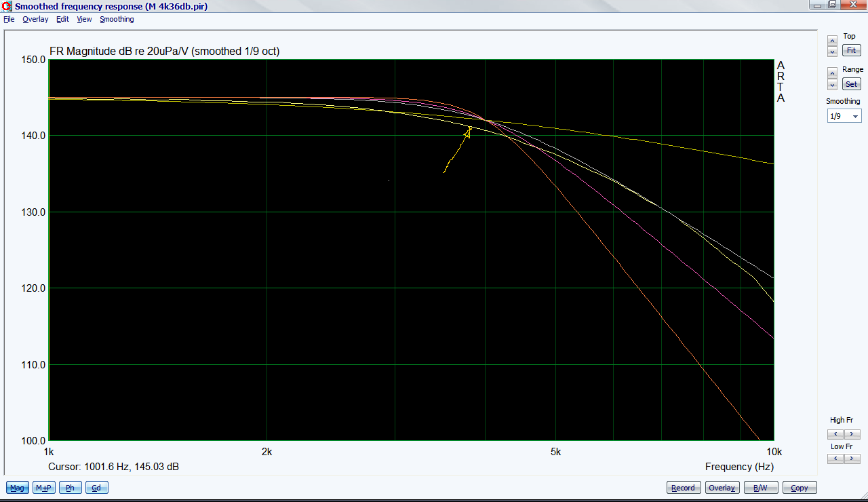
Task: Toggle M+P magnitude and phase view
Action: (x=44, y=488)
